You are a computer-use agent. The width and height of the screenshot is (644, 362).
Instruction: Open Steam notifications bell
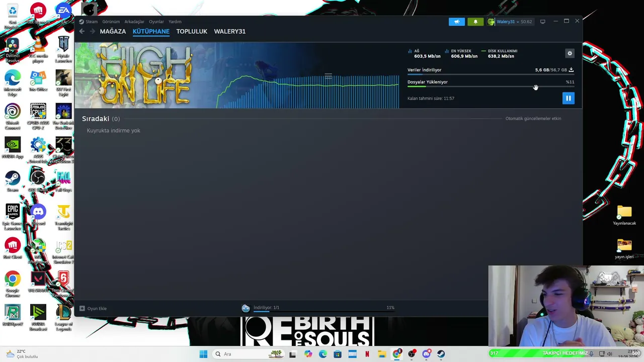475,22
